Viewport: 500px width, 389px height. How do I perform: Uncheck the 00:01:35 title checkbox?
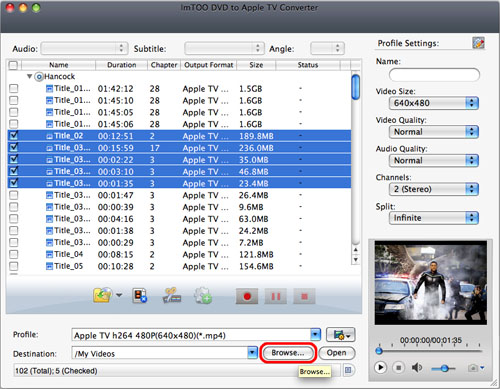point(14,183)
